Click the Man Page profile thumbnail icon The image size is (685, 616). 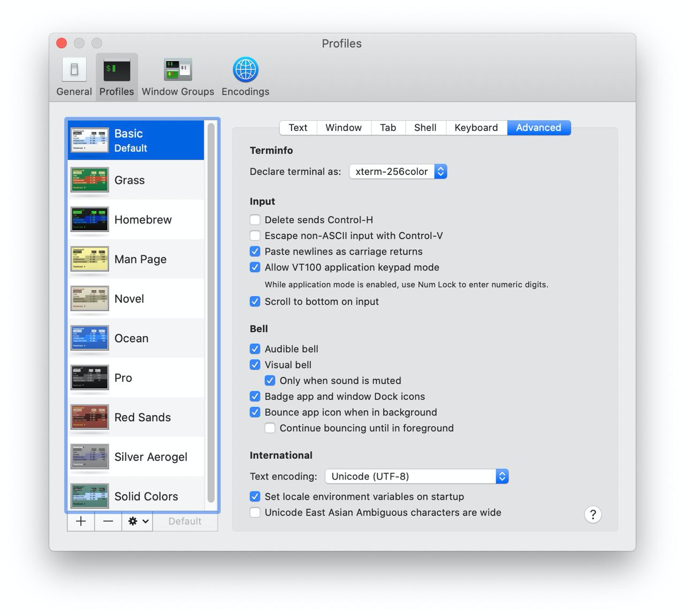(x=89, y=259)
